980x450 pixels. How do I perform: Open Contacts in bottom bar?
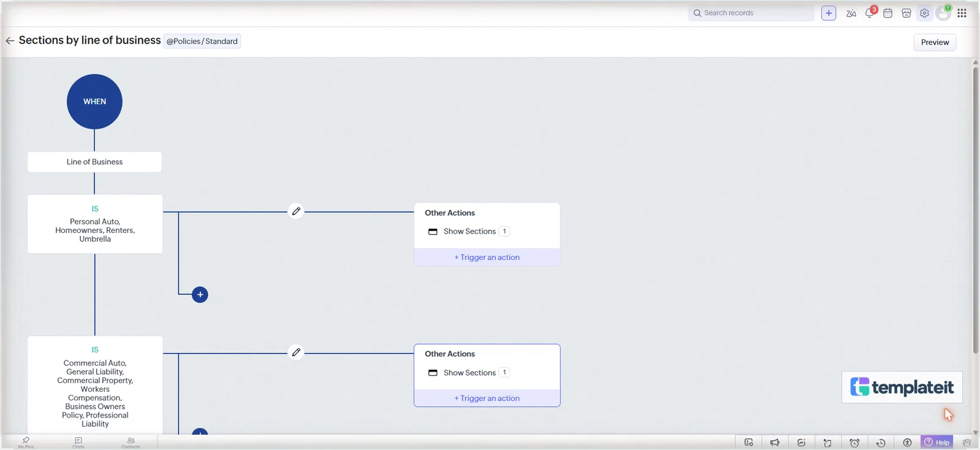click(130, 443)
